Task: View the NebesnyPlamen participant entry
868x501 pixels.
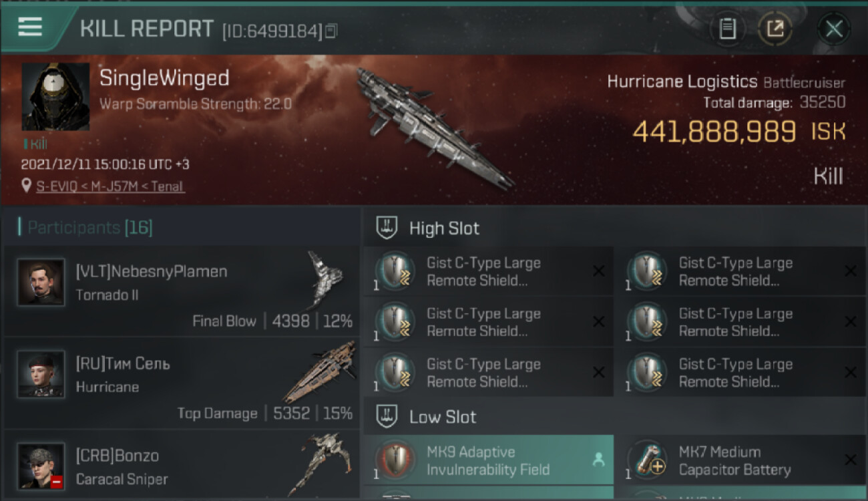Action: (182, 291)
